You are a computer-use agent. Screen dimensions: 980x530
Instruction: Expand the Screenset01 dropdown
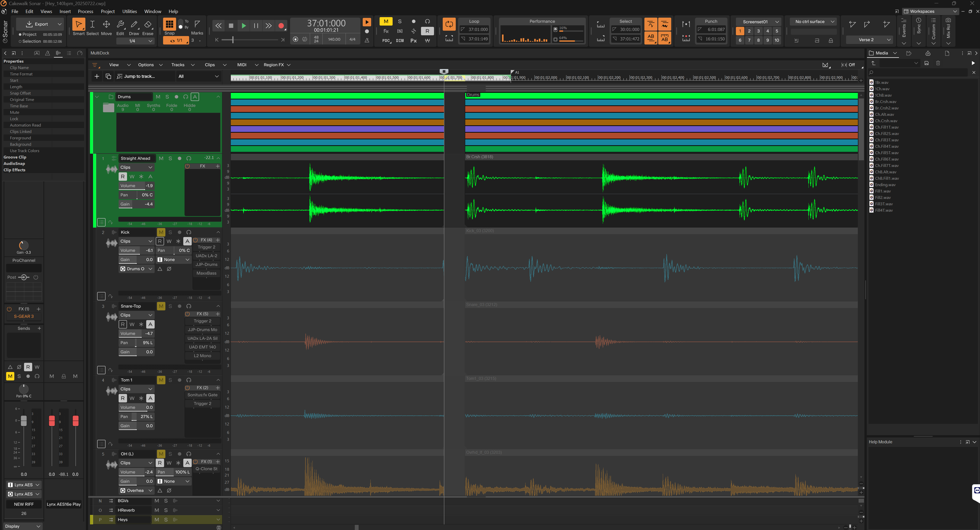(777, 22)
